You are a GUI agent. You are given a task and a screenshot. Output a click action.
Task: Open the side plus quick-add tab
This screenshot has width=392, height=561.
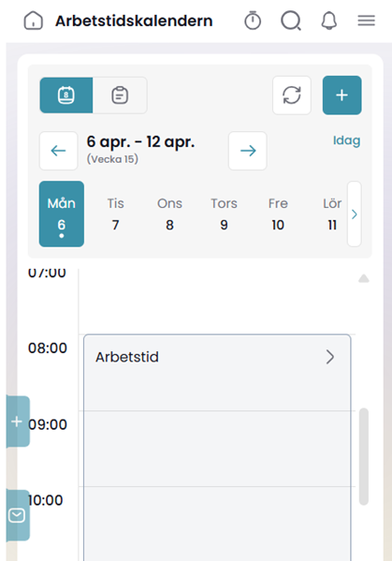tap(18, 421)
